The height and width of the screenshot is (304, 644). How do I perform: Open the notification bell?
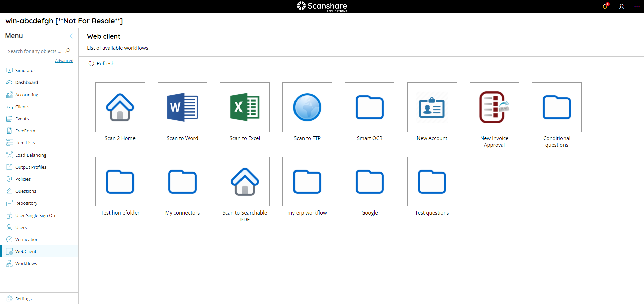coord(605,7)
